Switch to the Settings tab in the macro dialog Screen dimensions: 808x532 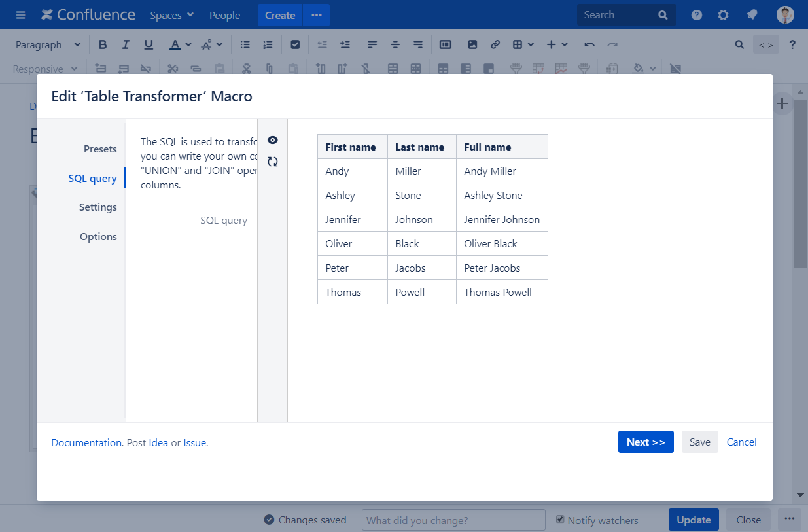[97, 207]
